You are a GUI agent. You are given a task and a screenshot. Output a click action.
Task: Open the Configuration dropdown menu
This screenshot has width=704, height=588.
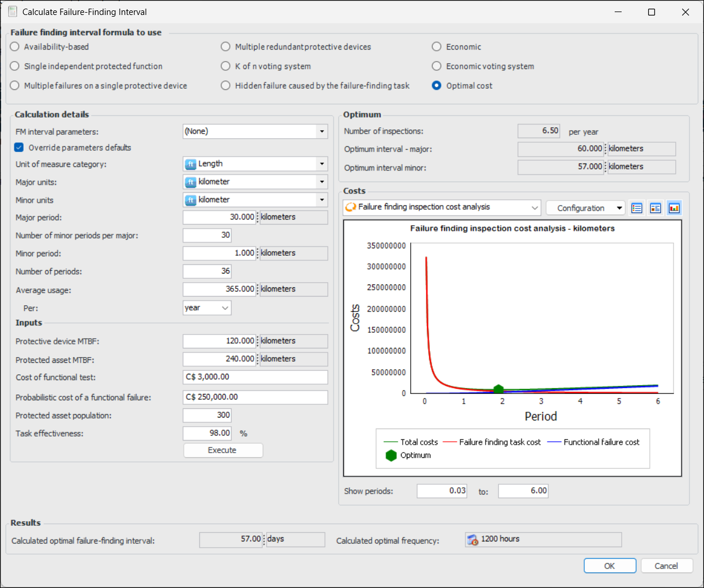click(619, 208)
